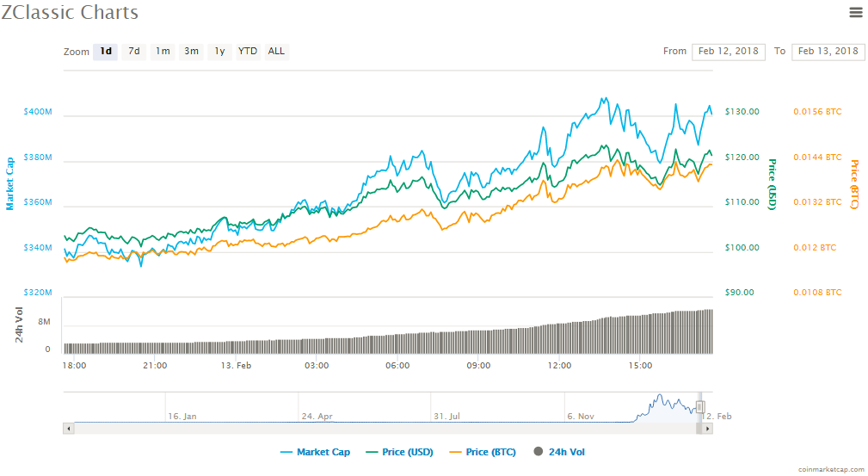868x476 pixels.
Task: Click the 12:00 x-axis label
Action: tap(559, 366)
